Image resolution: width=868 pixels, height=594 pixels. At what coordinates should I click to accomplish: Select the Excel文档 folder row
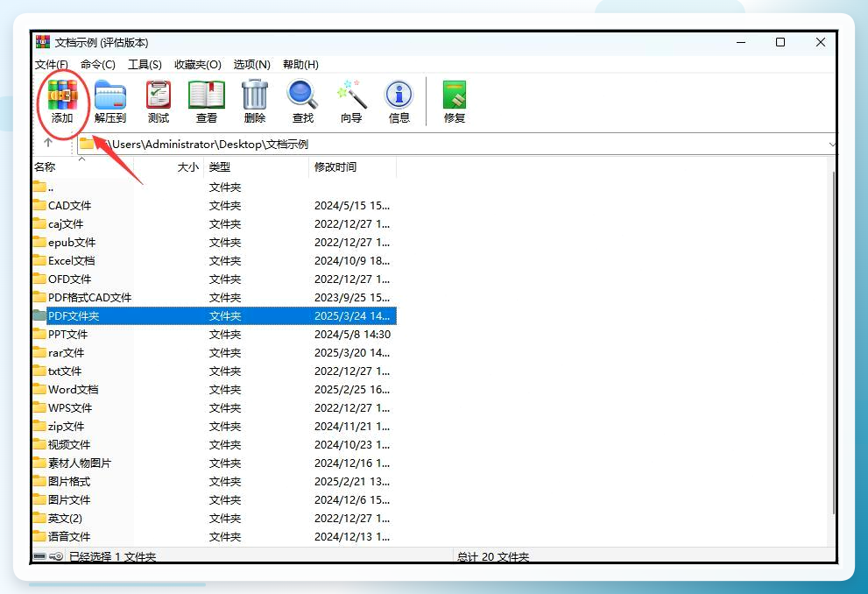point(215,261)
